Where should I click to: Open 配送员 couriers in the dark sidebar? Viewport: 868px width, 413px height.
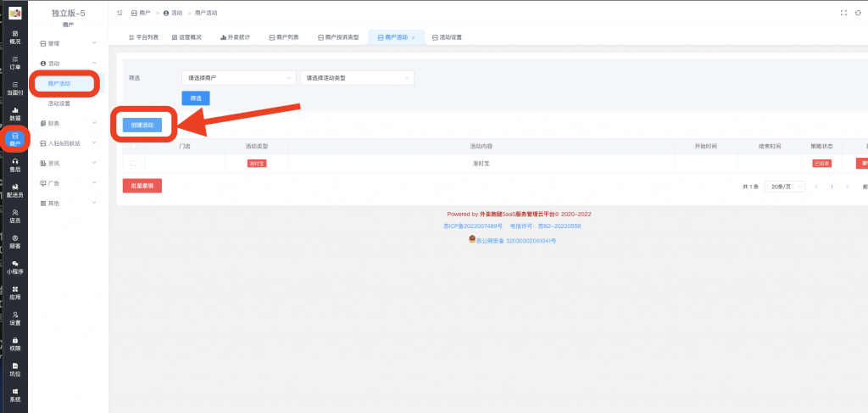pyautogui.click(x=15, y=191)
